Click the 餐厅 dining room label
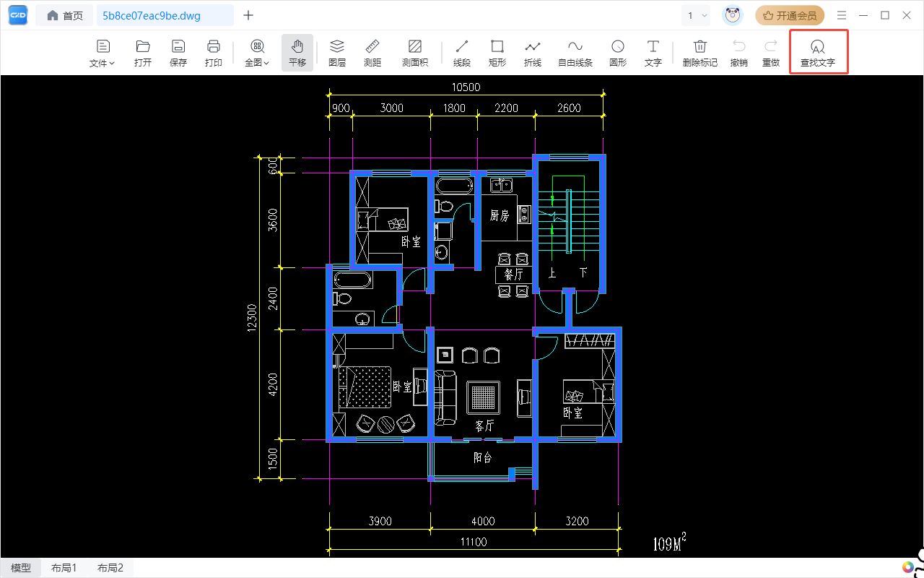 pos(513,275)
